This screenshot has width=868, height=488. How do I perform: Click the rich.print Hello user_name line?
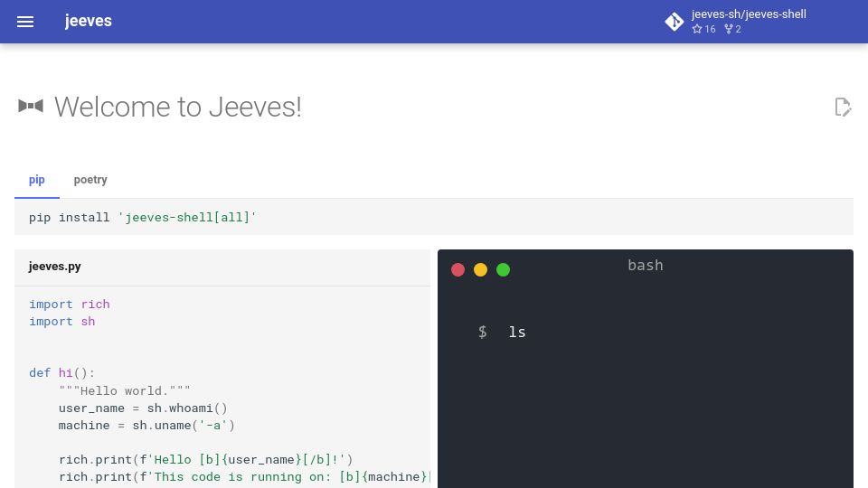coord(205,459)
